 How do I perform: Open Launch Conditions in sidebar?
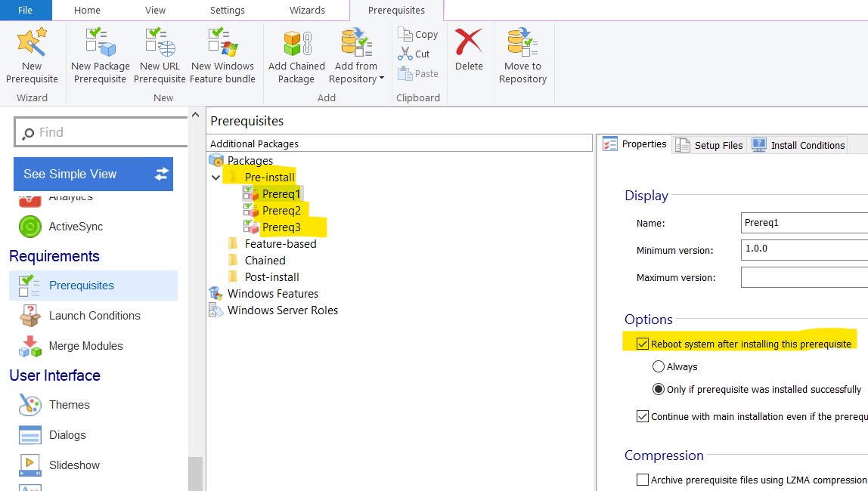[x=95, y=316]
